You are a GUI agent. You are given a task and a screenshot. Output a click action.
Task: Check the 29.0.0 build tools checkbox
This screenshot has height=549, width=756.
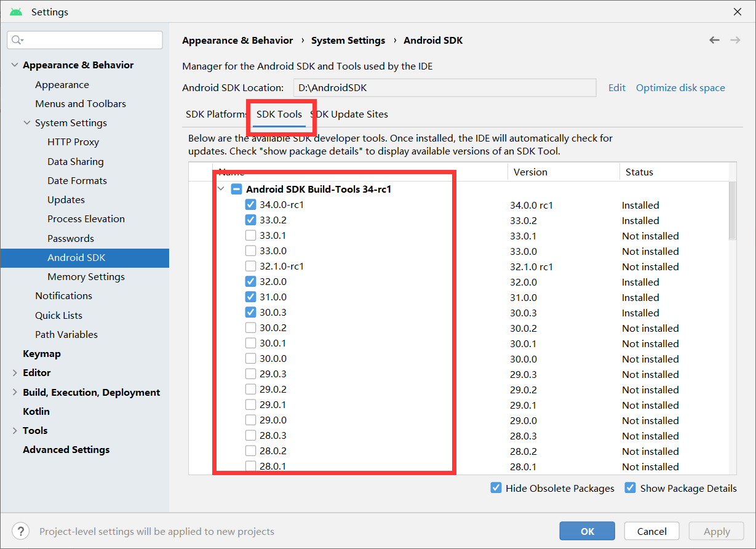250,420
